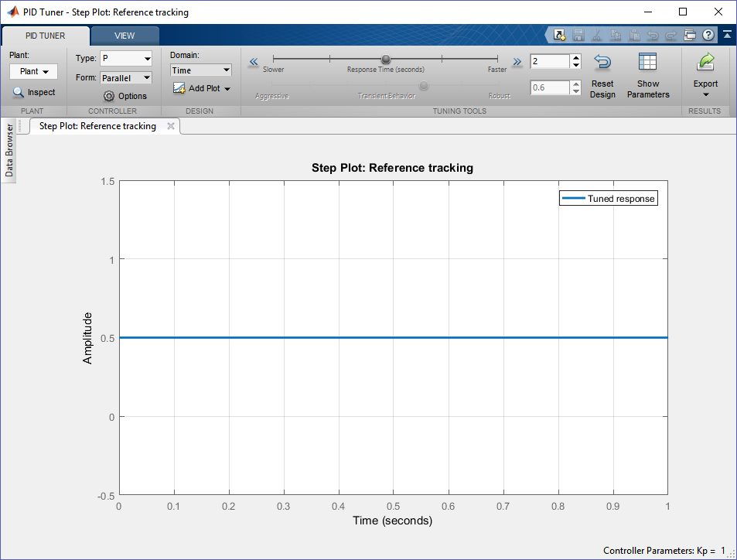Click the Response Time slider handle
Image resolution: width=737 pixels, height=560 pixels.
tap(386, 59)
